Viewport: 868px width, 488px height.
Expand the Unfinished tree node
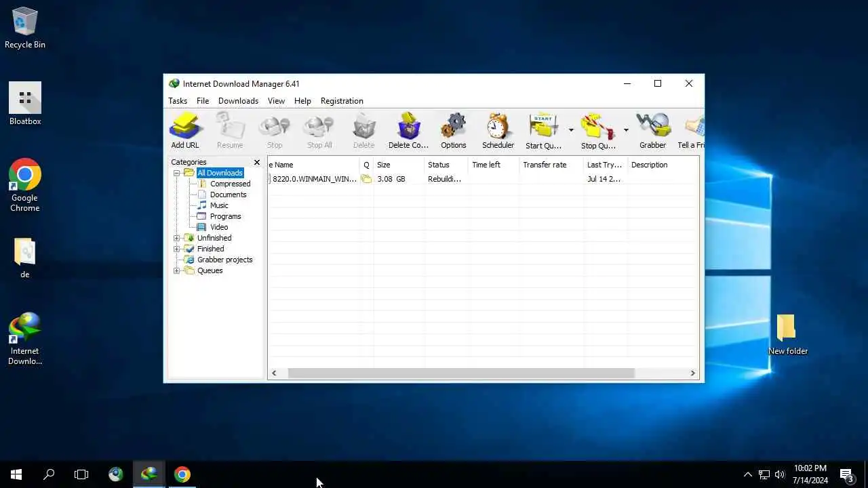pos(176,238)
